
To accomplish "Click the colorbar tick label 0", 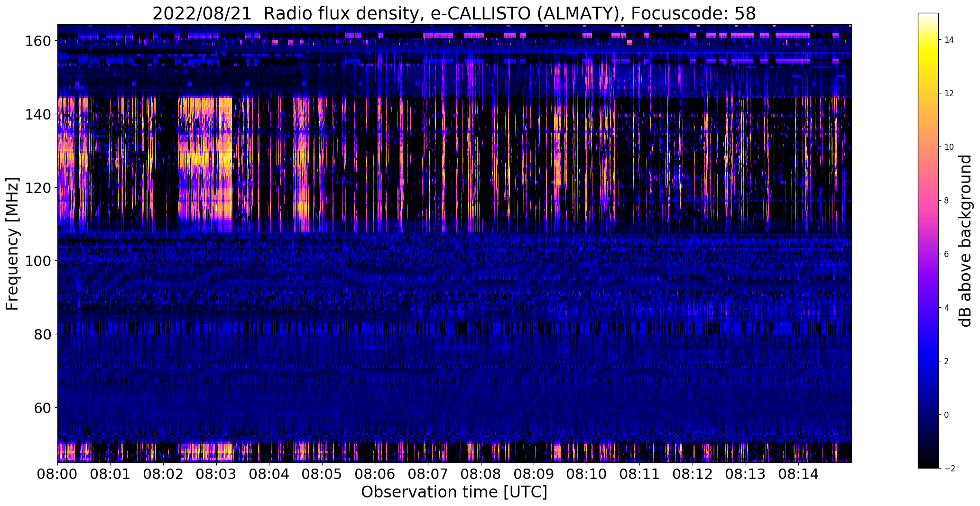I will click(x=946, y=415).
